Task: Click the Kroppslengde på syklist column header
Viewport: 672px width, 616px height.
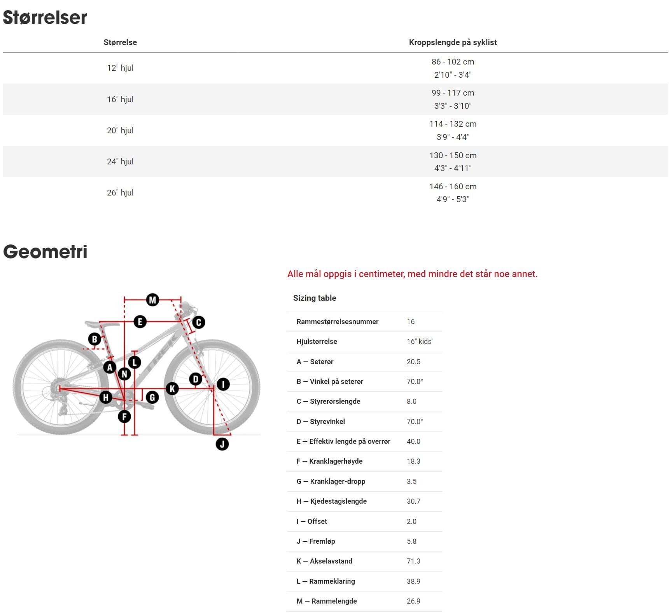Action: click(x=453, y=42)
